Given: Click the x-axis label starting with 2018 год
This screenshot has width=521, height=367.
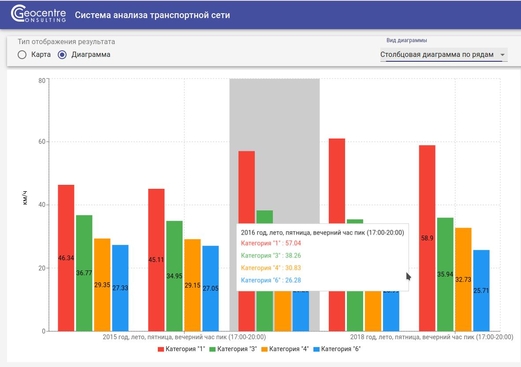Looking at the screenshot, I should [432, 337].
